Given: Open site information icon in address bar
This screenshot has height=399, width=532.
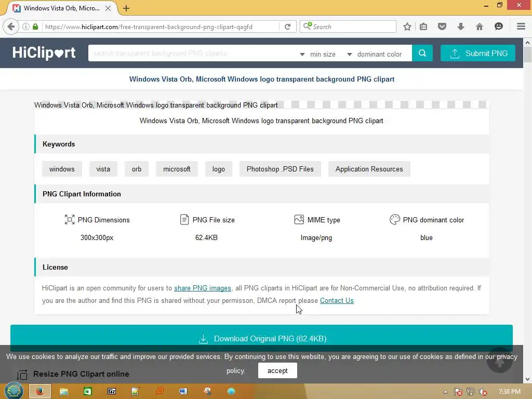Looking at the screenshot, I should click(x=26, y=26).
